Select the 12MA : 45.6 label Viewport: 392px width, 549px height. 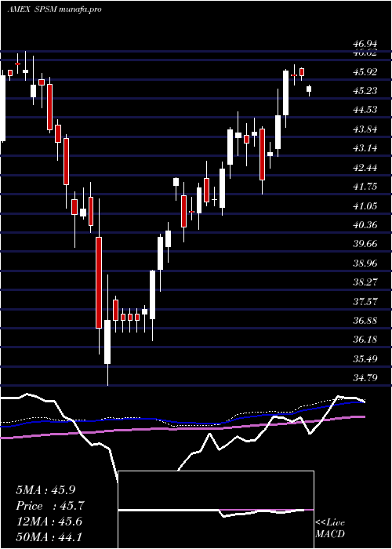pos(49,522)
